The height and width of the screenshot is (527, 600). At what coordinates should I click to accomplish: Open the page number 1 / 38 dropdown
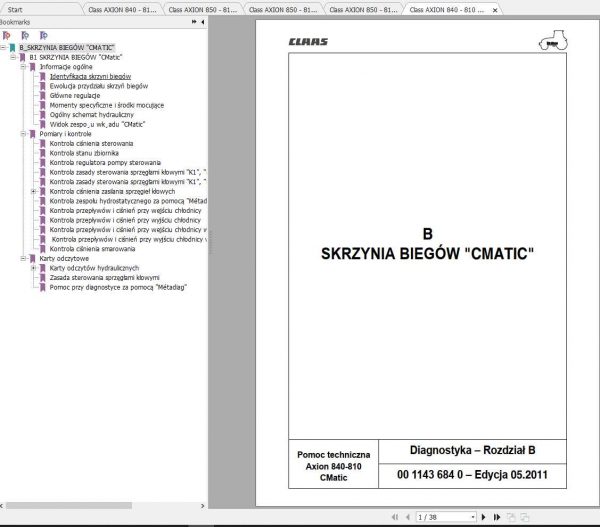point(473,517)
